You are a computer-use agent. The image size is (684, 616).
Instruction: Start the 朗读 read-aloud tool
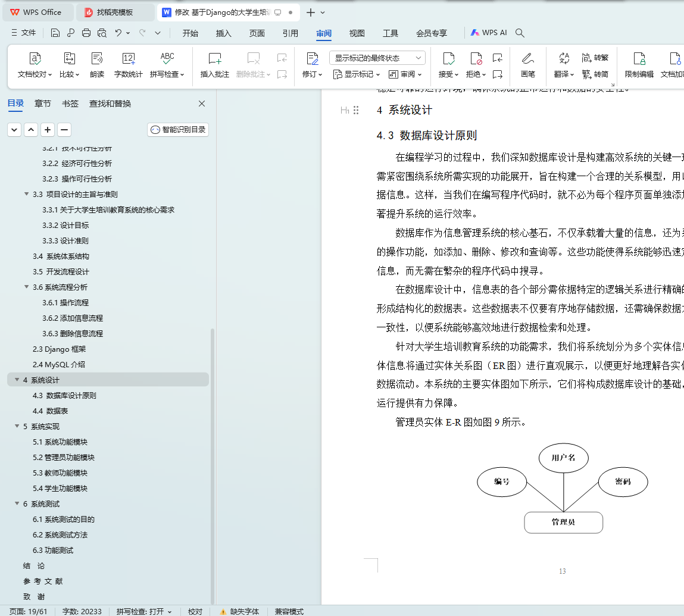[x=97, y=64]
